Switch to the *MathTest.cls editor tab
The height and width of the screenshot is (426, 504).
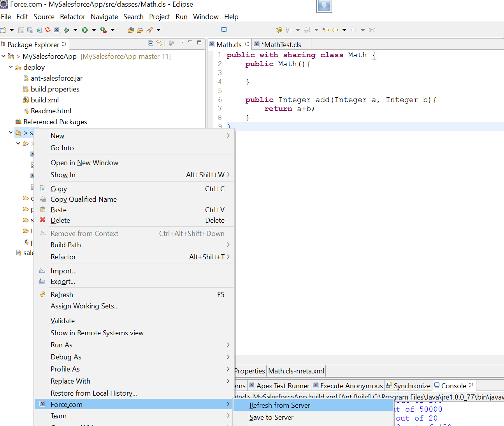[x=281, y=44]
